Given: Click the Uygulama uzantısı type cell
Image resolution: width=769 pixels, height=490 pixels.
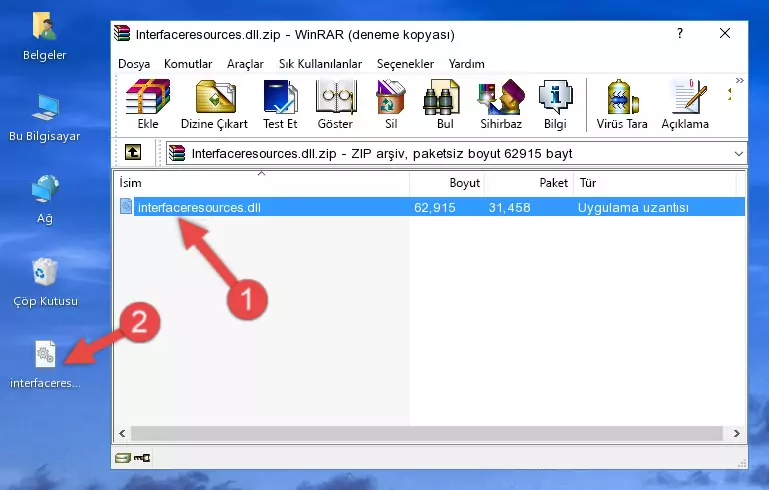Looking at the screenshot, I should pyautogui.click(x=633, y=207).
